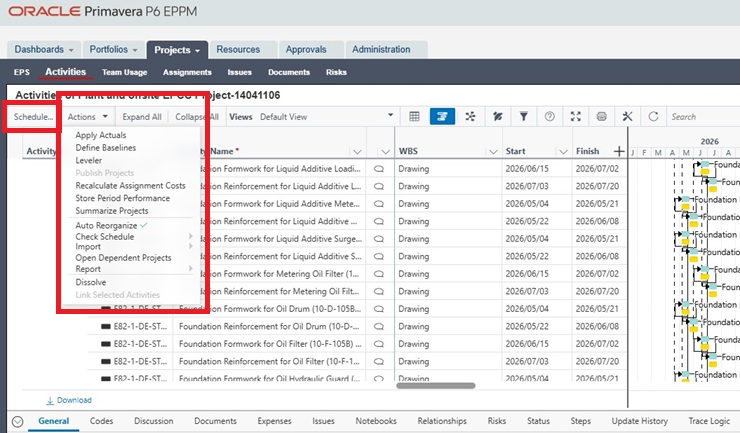Open the Dashboards tab dropdown
740x433 pixels.
click(x=71, y=50)
